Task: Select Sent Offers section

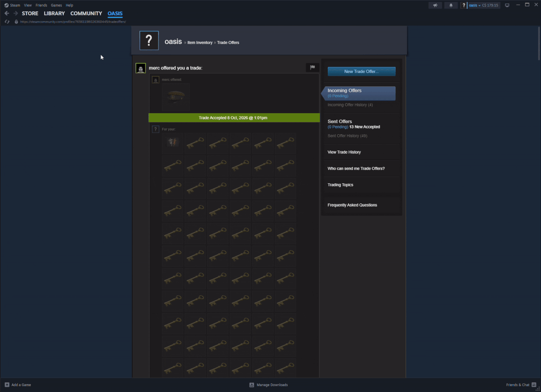Action: tap(339, 122)
